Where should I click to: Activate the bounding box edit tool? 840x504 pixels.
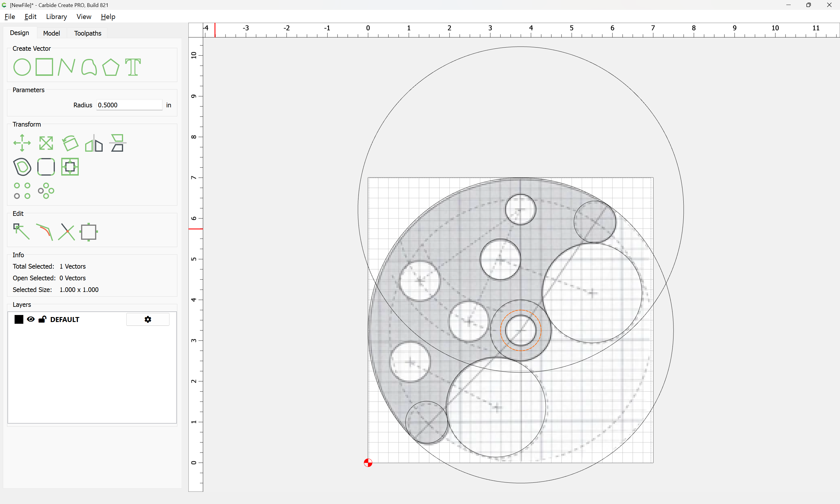coord(89,232)
